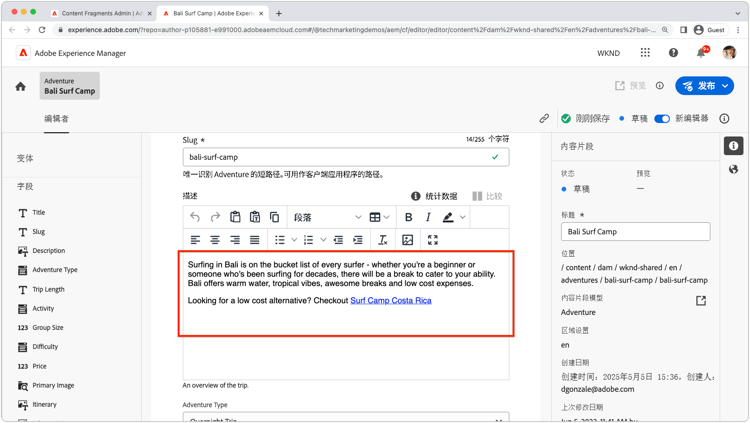This screenshot has width=750, height=423.
Task: Copy link with the chain icon
Action: (x=544, y=118)
